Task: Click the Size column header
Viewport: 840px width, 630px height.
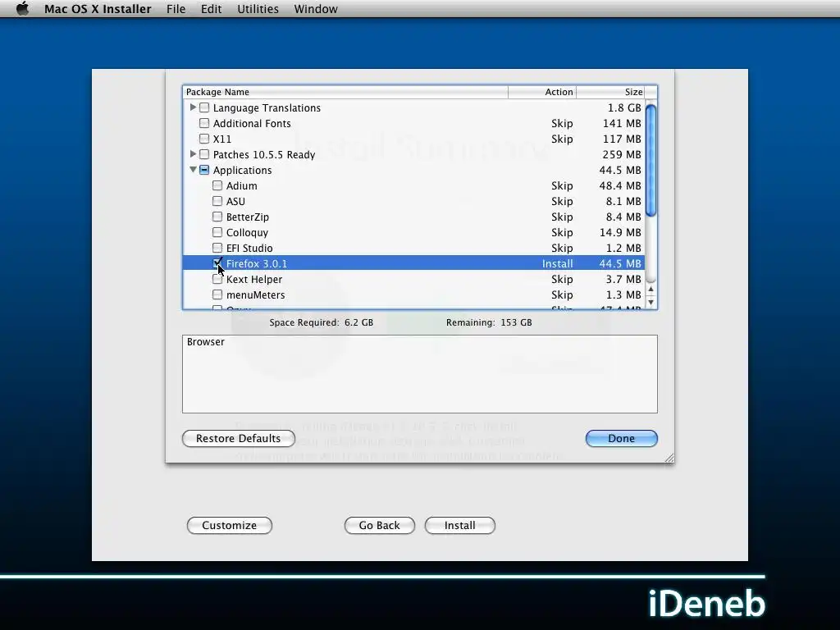Action: (x=610, y=92)
